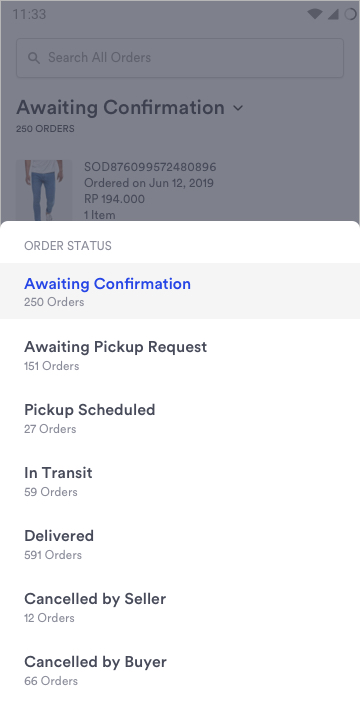Click the cellular signal icon
360x720 pixels.
[333, 14]
